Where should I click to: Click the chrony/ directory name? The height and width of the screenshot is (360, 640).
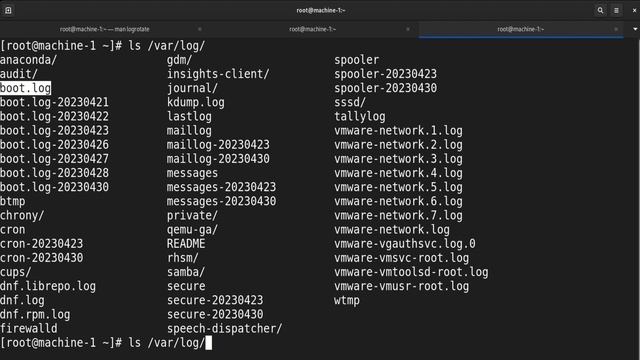(x=22, y=216)
